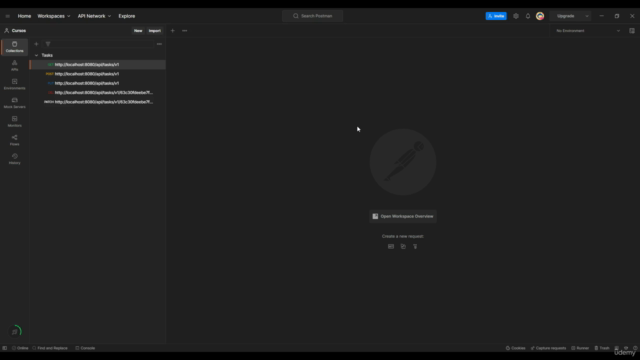This screenshot has height=360, width=640.
Task: Open the Collections sidebar panel
Action: (x=14, y=47)
